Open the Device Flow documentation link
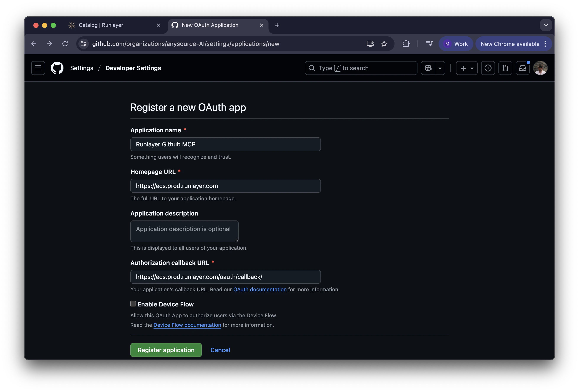The width and height of the screenshot is (579, 392). coord(187,325)
